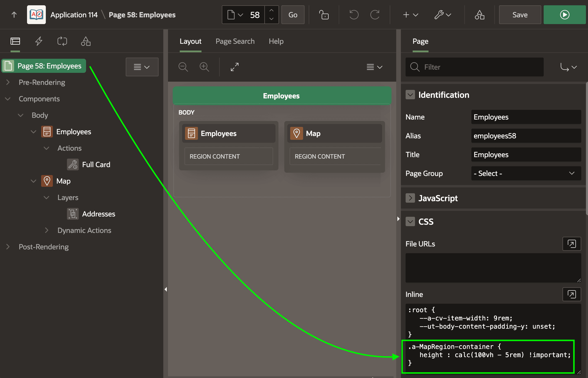Click the Go button
Viewport: 588px width, 378px height.
pyautogui.click(x=293, y=15)
